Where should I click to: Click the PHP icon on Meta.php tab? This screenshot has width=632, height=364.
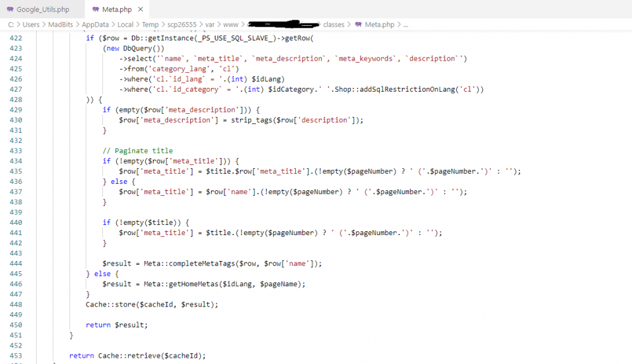[x=95, y=10]
